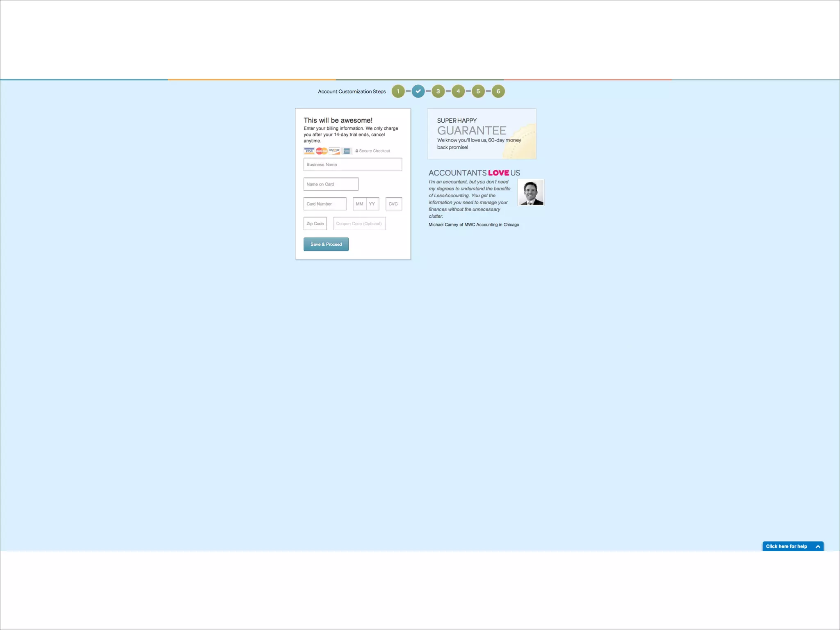The width and height of the screenshot is (840, 630).
Task: Click the Discover card logo
Action: click(334, 151)
